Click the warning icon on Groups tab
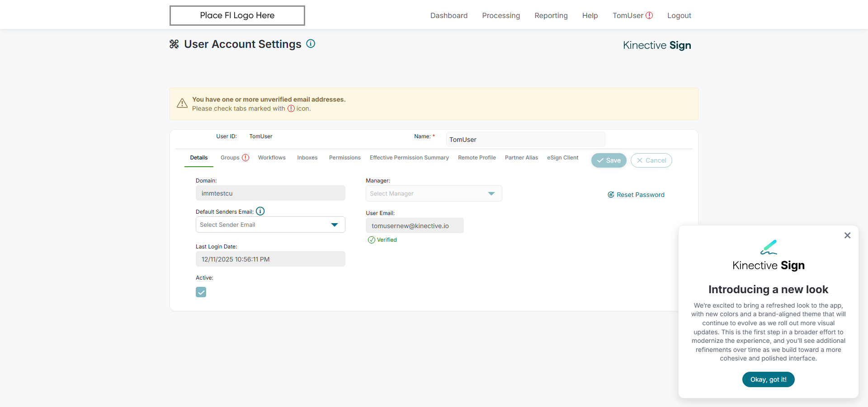This screenshot has width=868, height=407. point(245,158)
